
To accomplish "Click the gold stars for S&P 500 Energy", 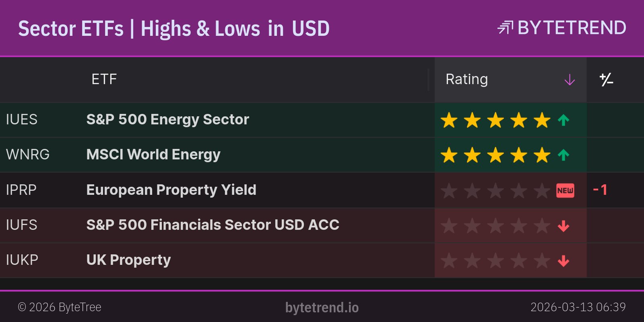I will tap(495, 120).
